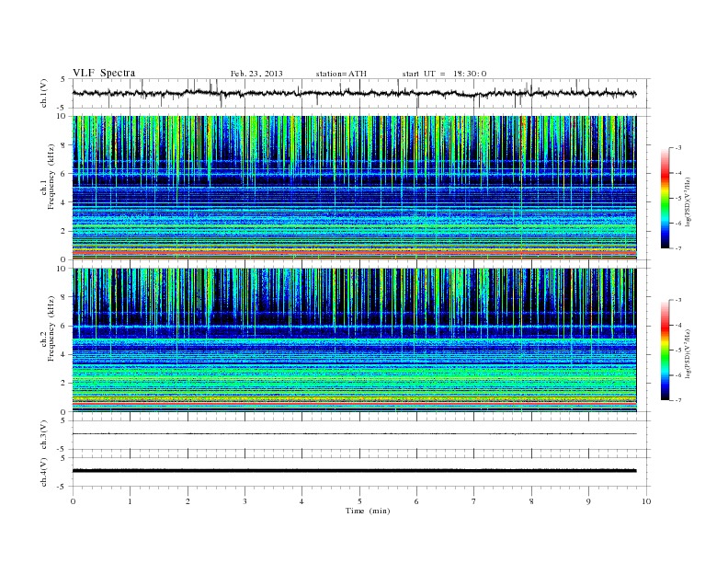Click the ch.1 voltage waveform trace
Screen dimensions: 728x563
coord(354,93)
